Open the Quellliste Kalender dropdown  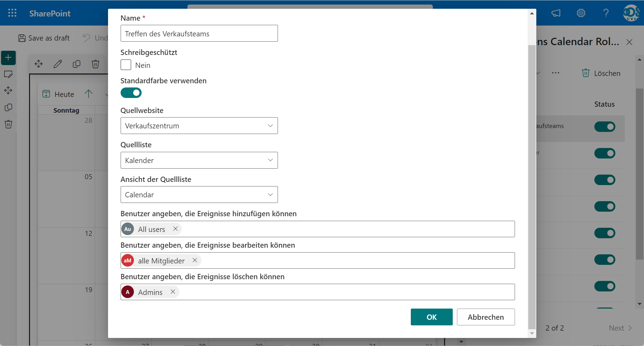click(199, 160)
